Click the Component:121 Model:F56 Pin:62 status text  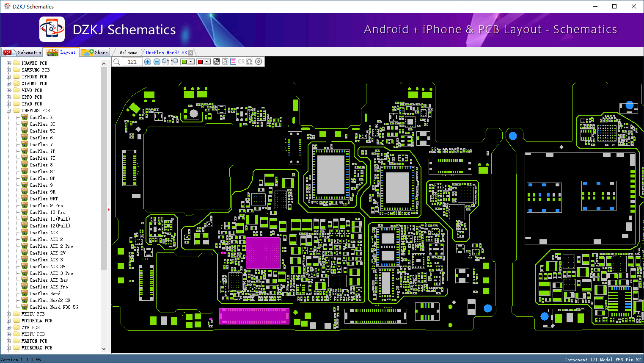603,360
